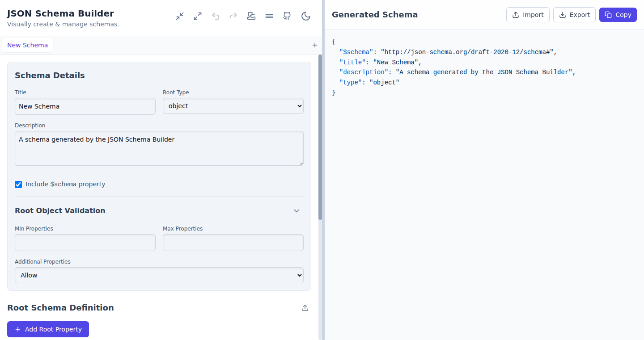
Task: Click the Export button
Action: tap(574, 15)
